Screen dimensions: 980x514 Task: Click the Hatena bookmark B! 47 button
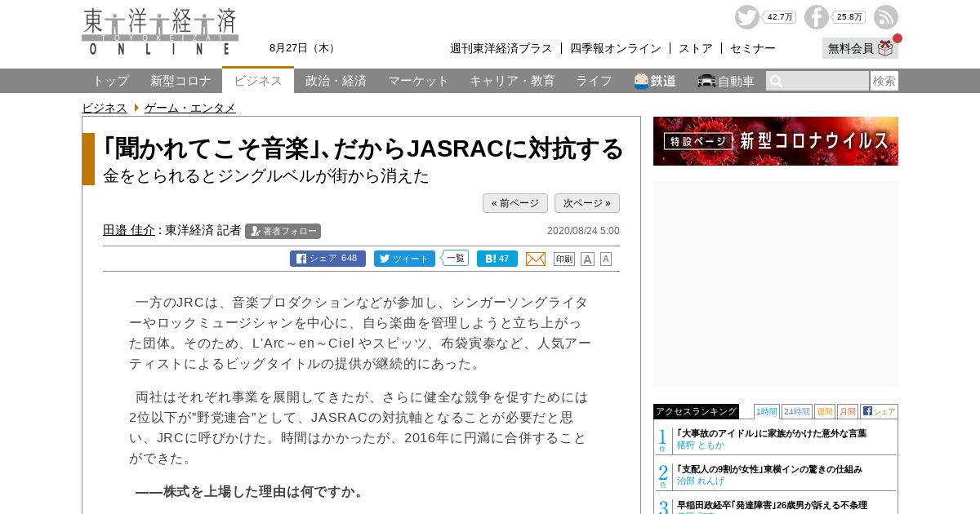[x=497, y=259]
